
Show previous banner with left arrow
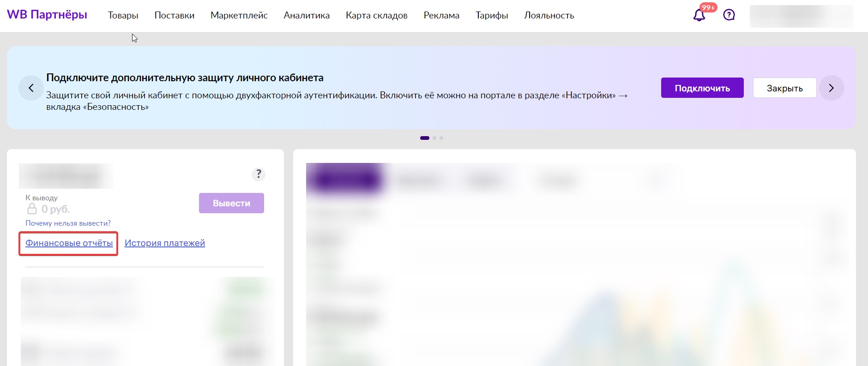click(x=31, y=88)
